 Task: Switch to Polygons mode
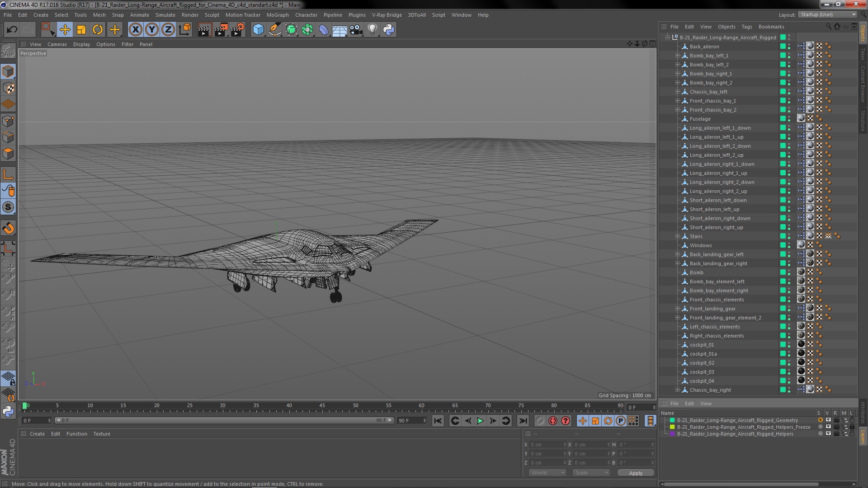(8, 154)
